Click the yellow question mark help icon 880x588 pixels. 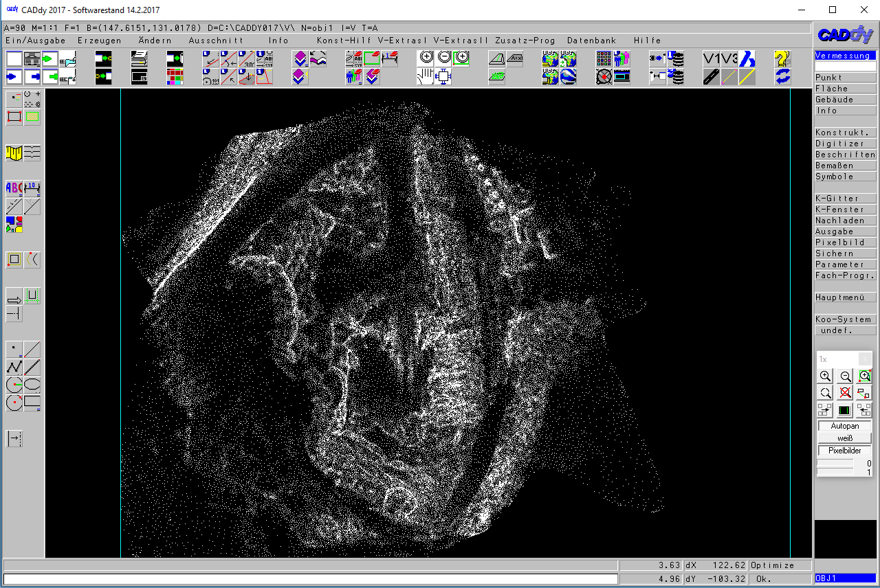pos(782,59)
